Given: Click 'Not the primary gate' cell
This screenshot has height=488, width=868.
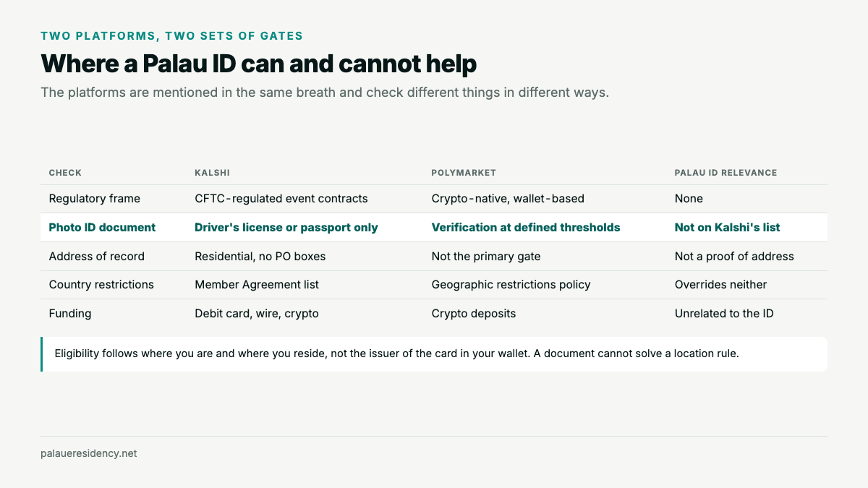Looking at the screenshot, I should [485, 256].
